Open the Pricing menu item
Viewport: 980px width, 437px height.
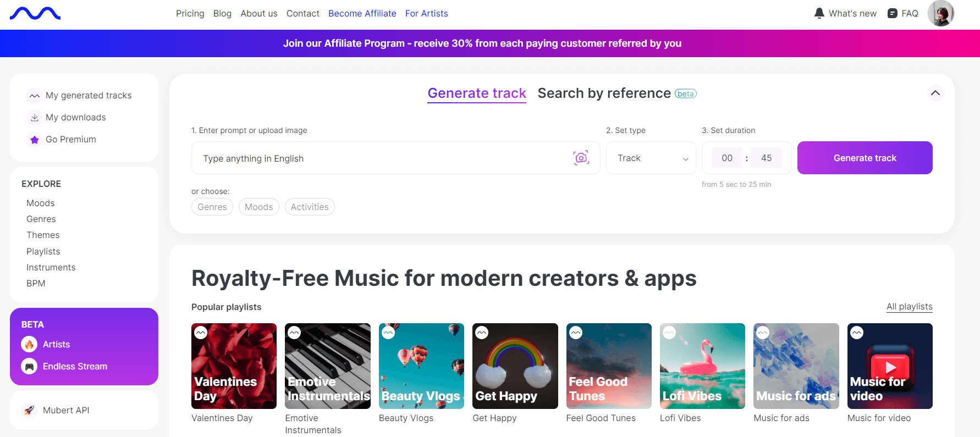(190, 13)
